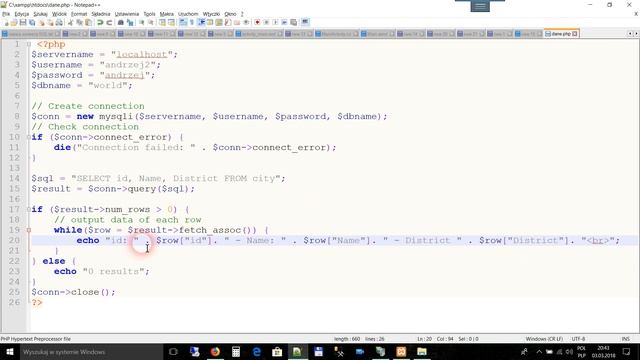The image size is (640, 360).
Task: Click the Open file toolbar icon
Action: [x=14, y=22]
